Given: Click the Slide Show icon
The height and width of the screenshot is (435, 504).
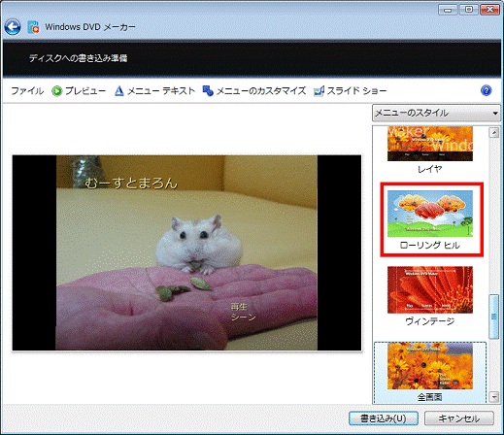Looking at the screenshot, I should pos(319,91).
